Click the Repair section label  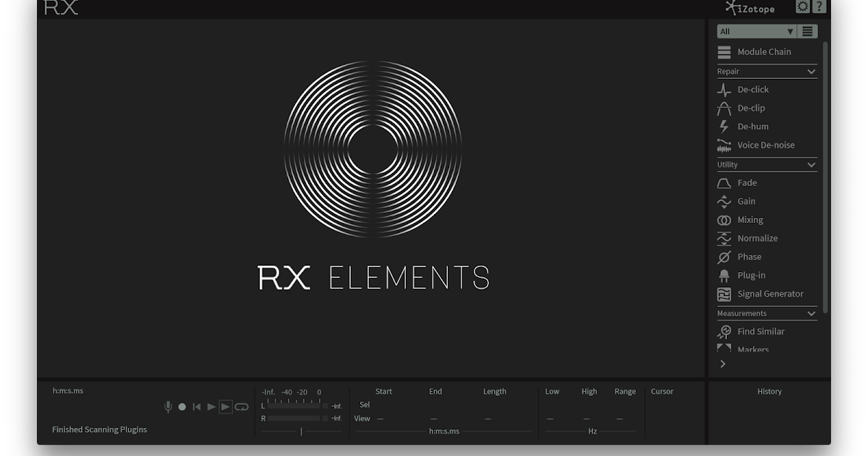tap(728, 72)
